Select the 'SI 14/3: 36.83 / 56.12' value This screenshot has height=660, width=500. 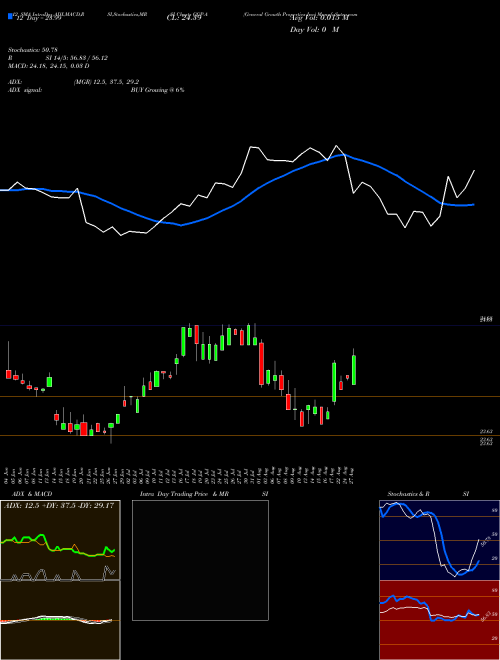[77, 58]
